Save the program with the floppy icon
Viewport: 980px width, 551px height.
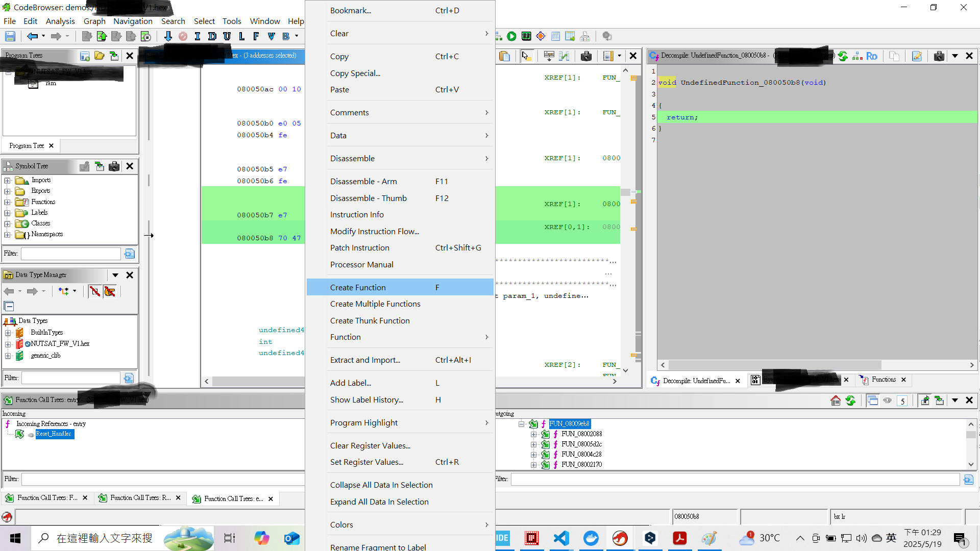[10, 36]
